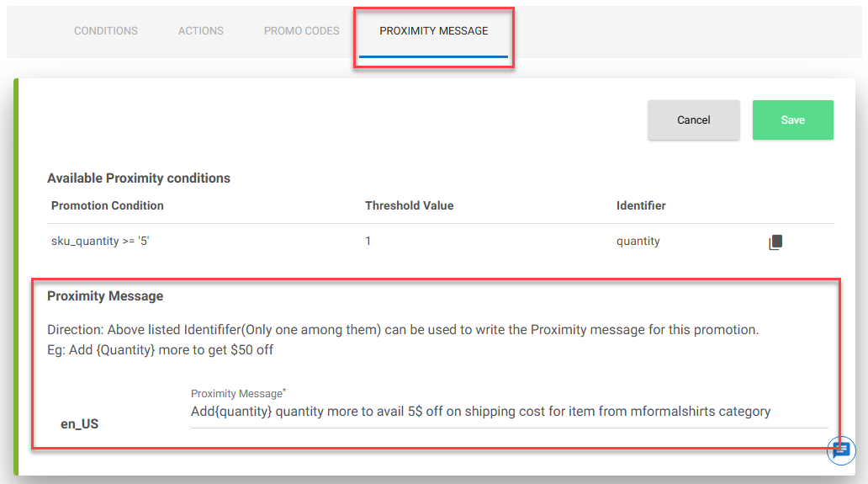Switch to the Conditions tab

(x=106, y=31)
